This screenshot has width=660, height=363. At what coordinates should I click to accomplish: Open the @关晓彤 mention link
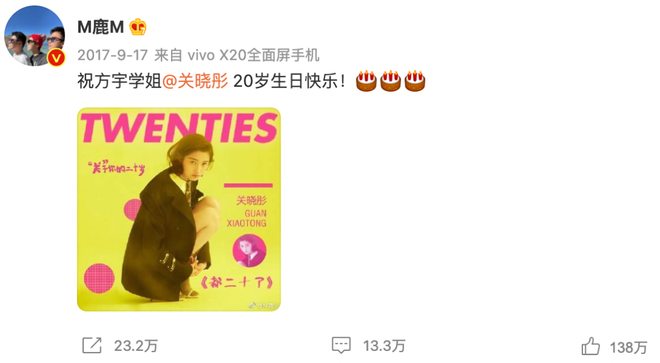tap(195, 81)
